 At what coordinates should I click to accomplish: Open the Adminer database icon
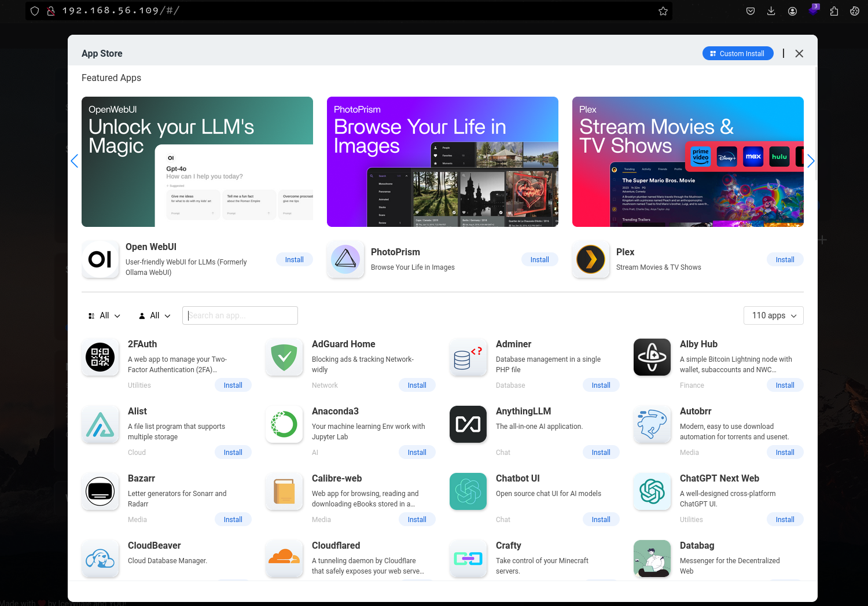tap(468, 357)
